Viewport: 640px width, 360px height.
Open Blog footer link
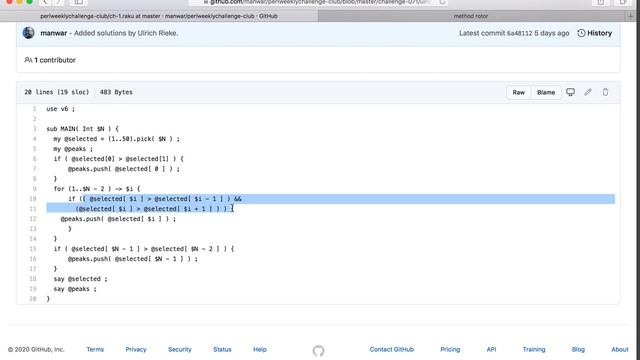578,349
